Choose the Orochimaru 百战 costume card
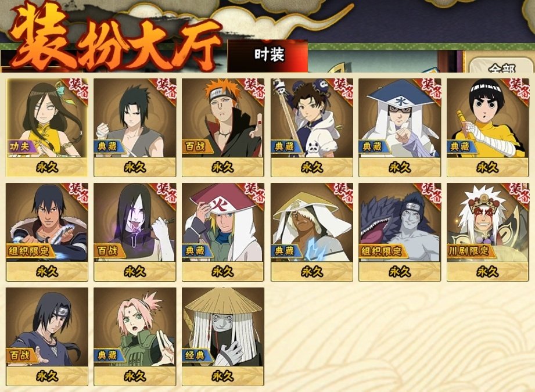This screenshot has width=535, height=392. [x=135, y=232]
